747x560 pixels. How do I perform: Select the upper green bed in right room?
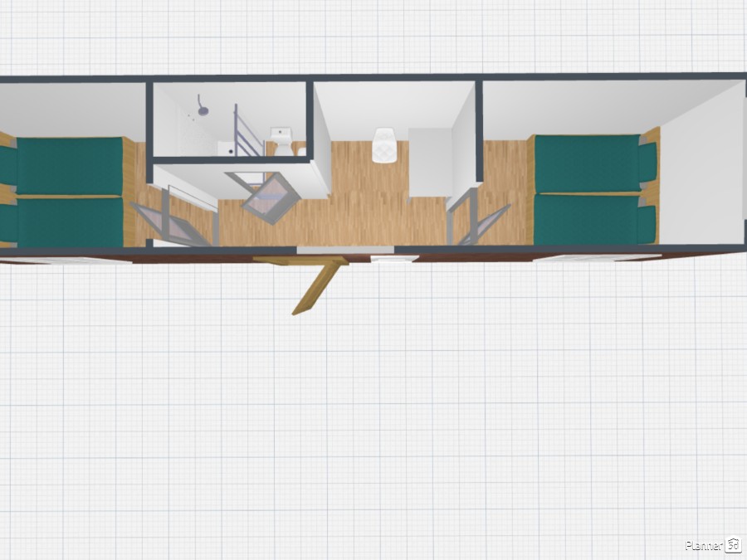585,163
